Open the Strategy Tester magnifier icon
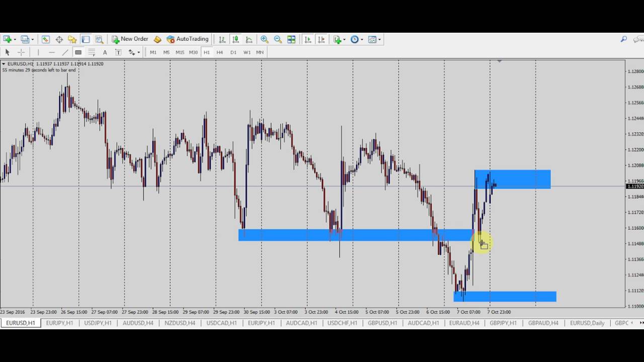 point(99,39)
